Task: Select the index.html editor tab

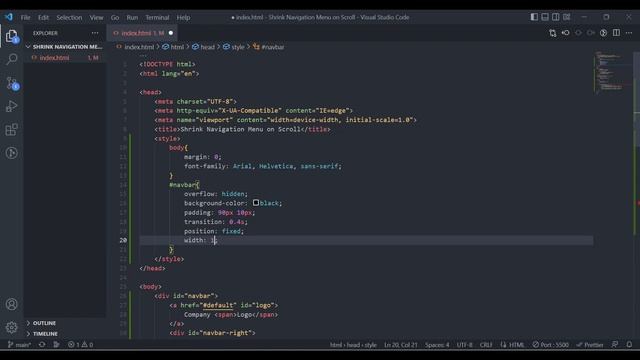Action: (x=142, y=33)
